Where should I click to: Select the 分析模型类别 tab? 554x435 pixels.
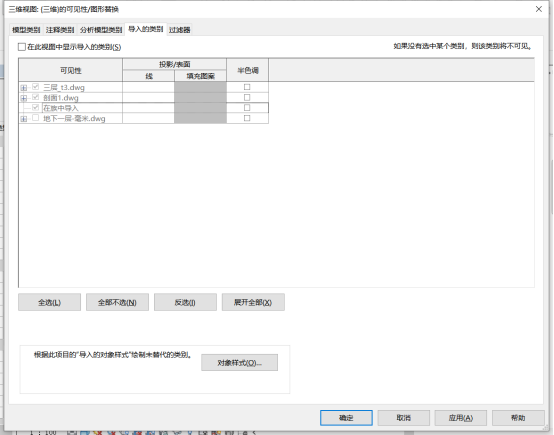point(101,30)
